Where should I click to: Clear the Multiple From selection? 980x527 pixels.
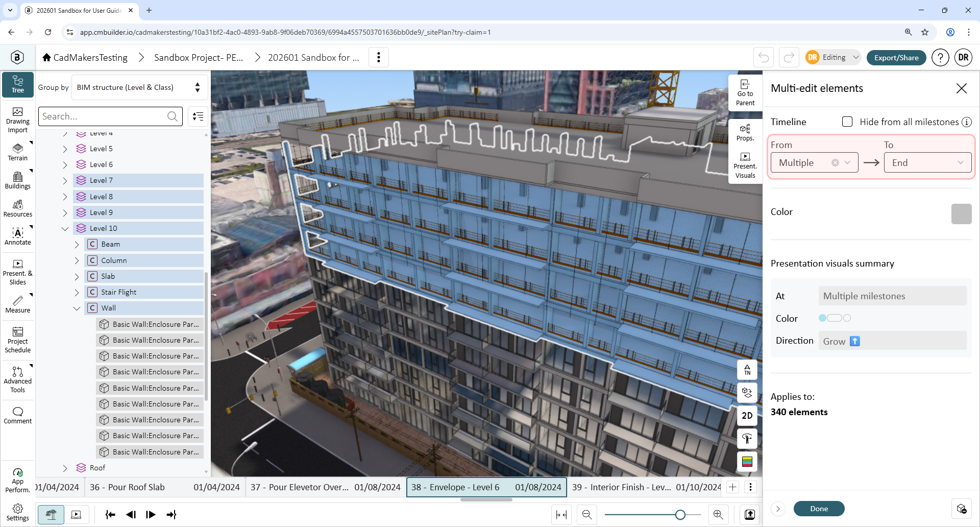point(835,163)
